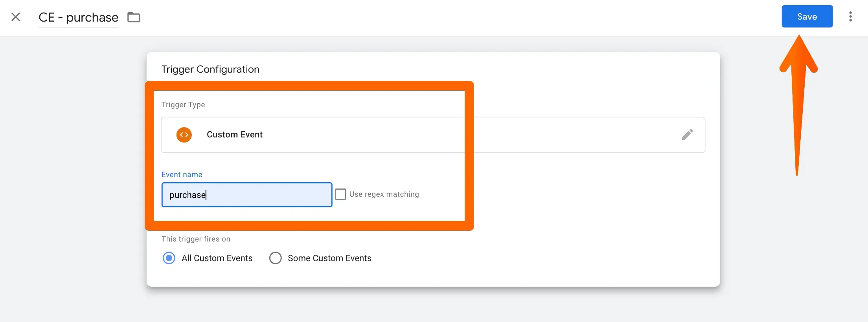Open the folder icon beside the trigger name
Screen dimensions: 868x322
(134, 17)
